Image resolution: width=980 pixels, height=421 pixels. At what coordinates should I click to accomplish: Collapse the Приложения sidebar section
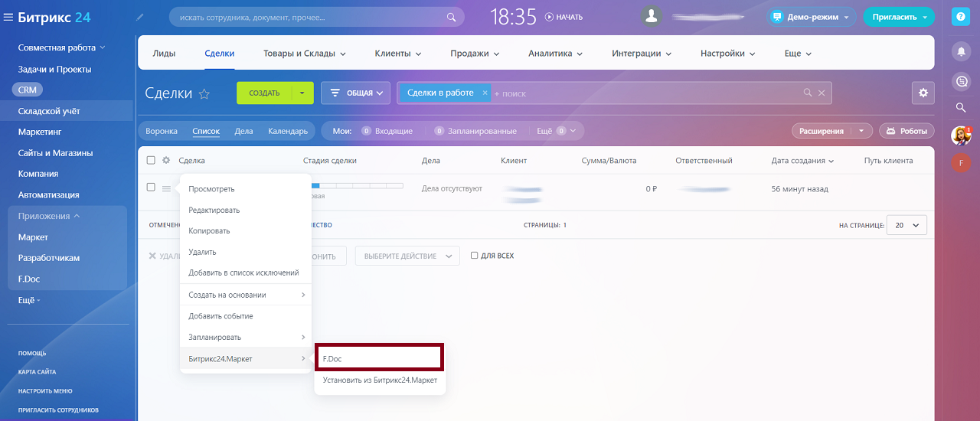click(x=50, y=216)
